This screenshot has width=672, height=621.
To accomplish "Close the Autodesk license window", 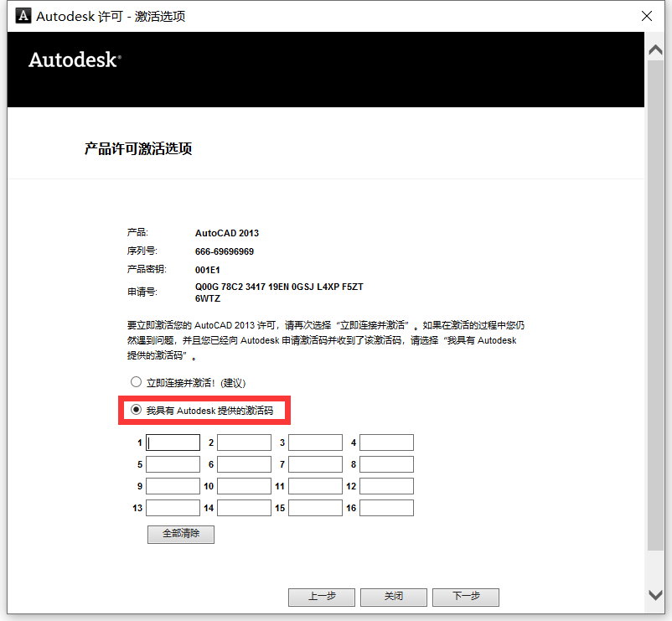I will click(x=647, y=16).
